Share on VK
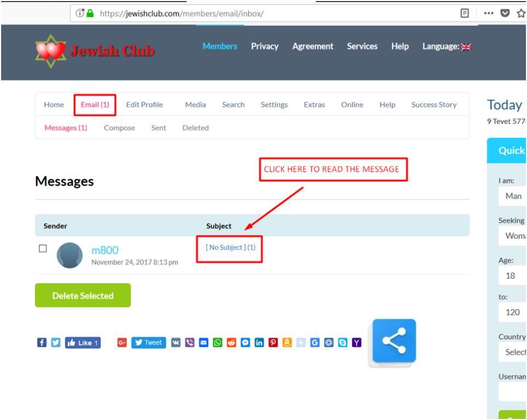 (176, 342)
